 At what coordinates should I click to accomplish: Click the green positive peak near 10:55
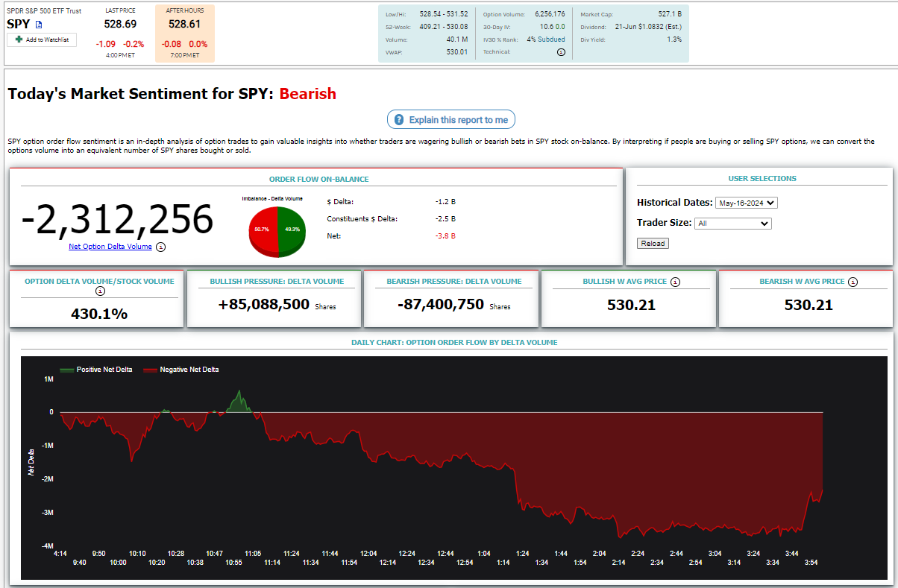click(x=239, y=400)
